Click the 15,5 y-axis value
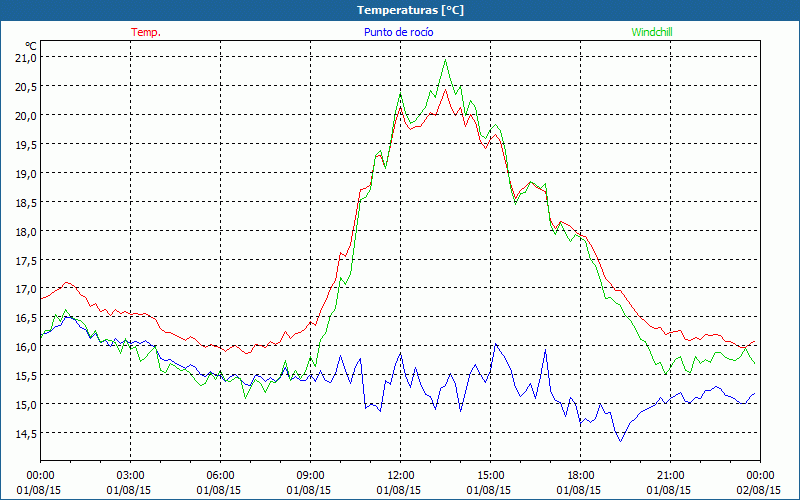The height and width of the screenshot is (500, 800). [26, 376]
